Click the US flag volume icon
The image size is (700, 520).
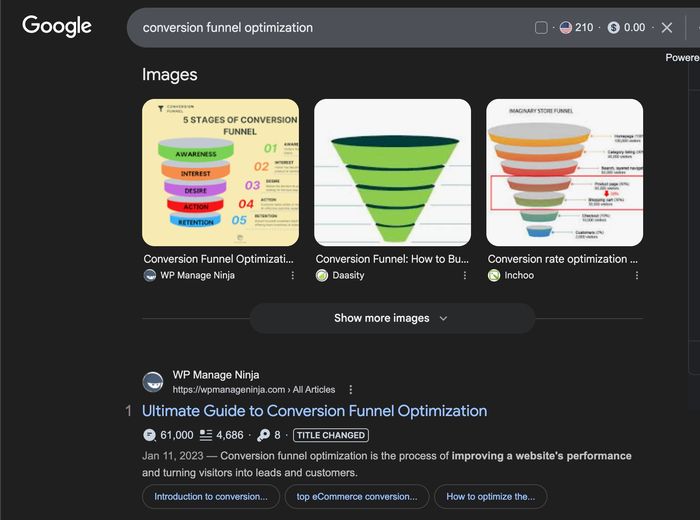(x=566, y=28)
